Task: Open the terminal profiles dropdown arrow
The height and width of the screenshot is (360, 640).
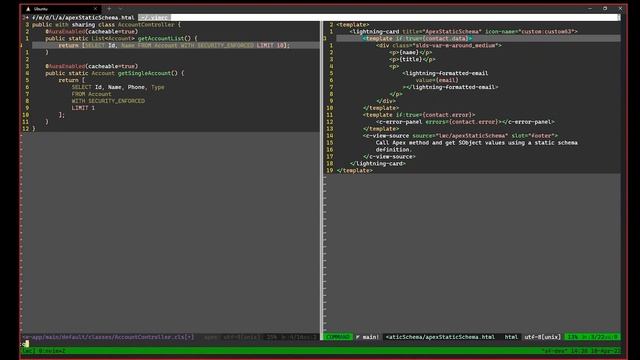Action: pyautogui.click(x=120, y=9)
